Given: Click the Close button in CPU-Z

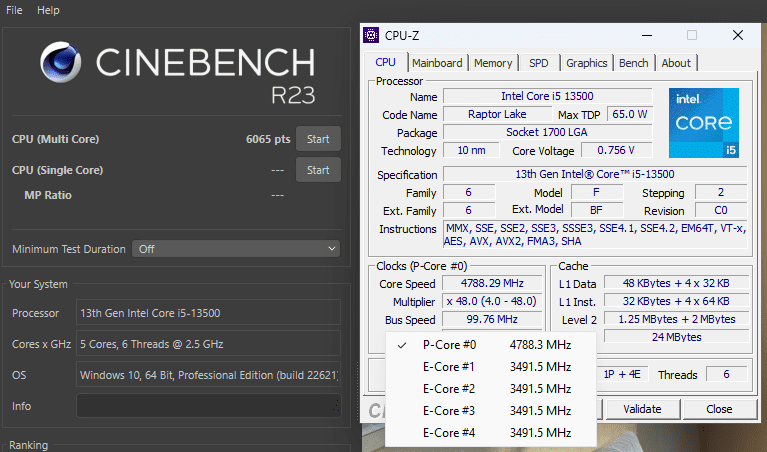Looking at the screenshot, I should pyautogui.click(x=719, y=409).
